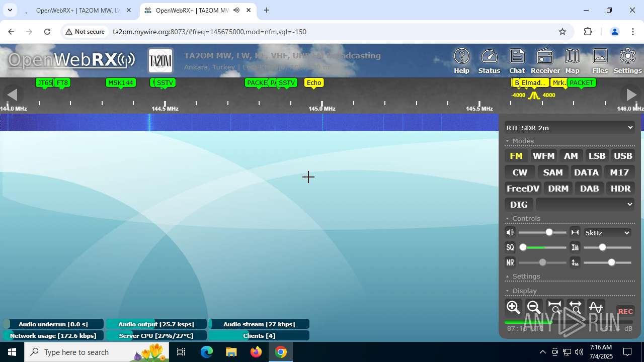
Task: Select FM demodulation mode
Action: [516, 156]
